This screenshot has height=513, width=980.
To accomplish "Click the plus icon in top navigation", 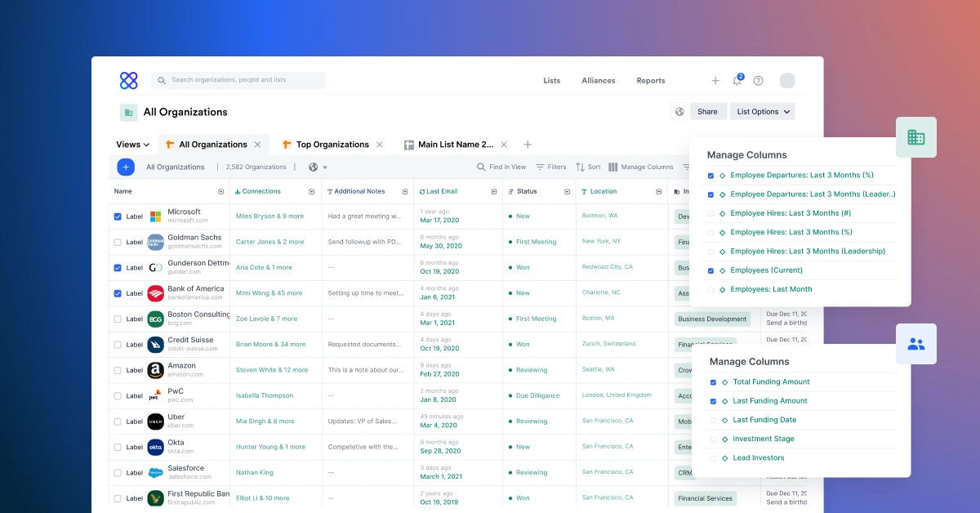I will [x=715, y=80].
